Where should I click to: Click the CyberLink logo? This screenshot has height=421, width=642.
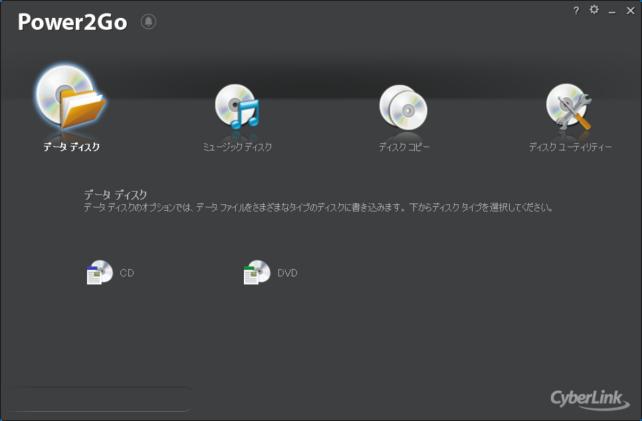coord(590,399)
